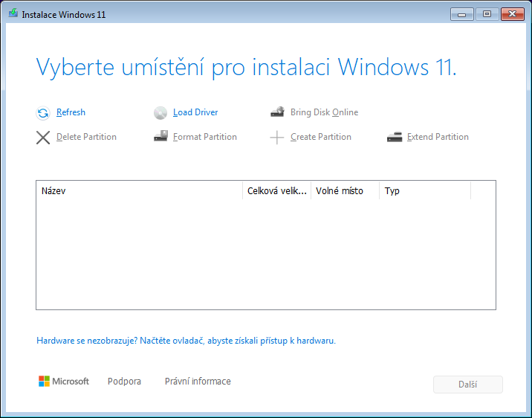Click the Create Partition plus icon
This screenshot has width=532, height=418.
click(x=277, y=138)
